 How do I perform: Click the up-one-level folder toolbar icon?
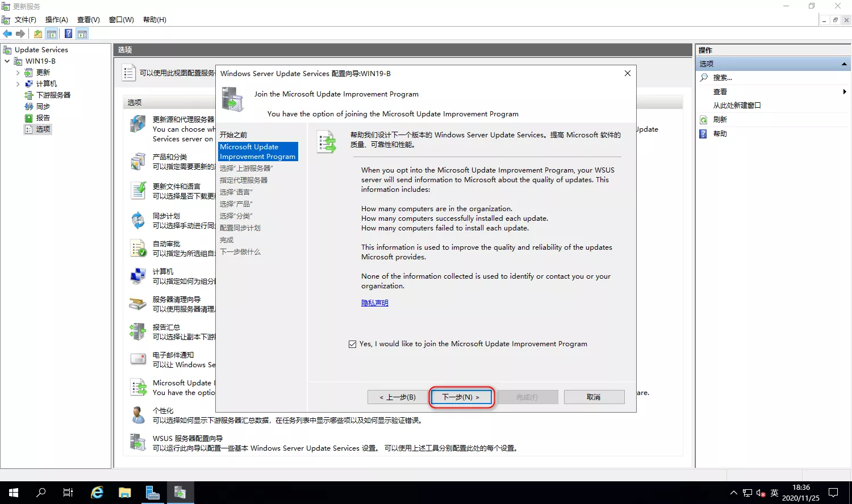click(x=37, y=34)
